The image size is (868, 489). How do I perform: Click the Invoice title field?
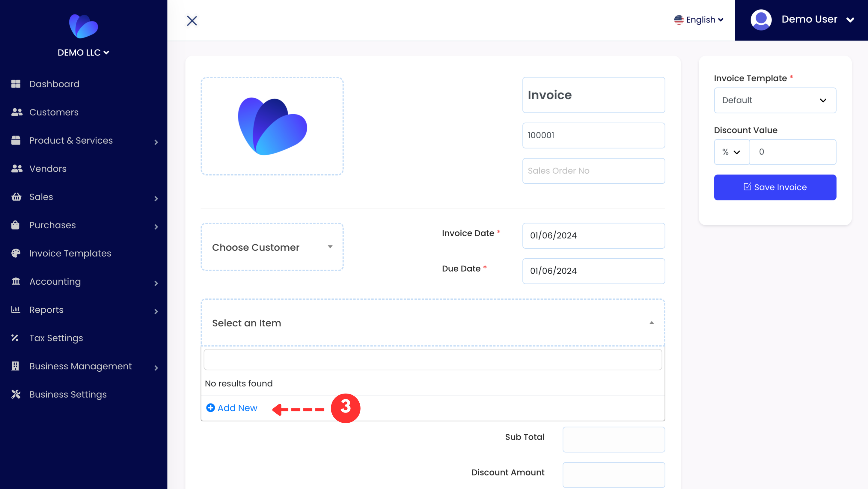593,95
